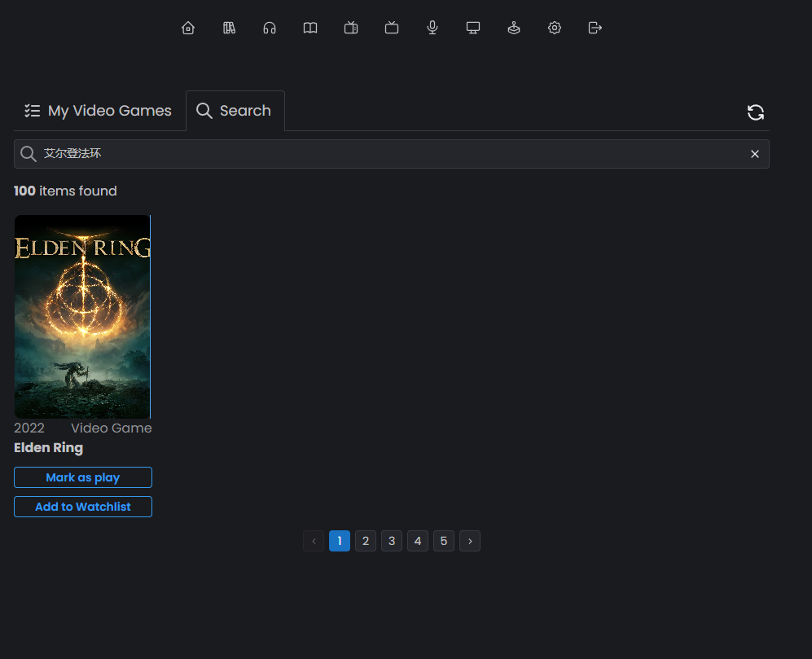Click the Elden Ring cover thumbnail
Image resolution: width=812 pixels, height=659 pixels.
(x=82, y=316)
